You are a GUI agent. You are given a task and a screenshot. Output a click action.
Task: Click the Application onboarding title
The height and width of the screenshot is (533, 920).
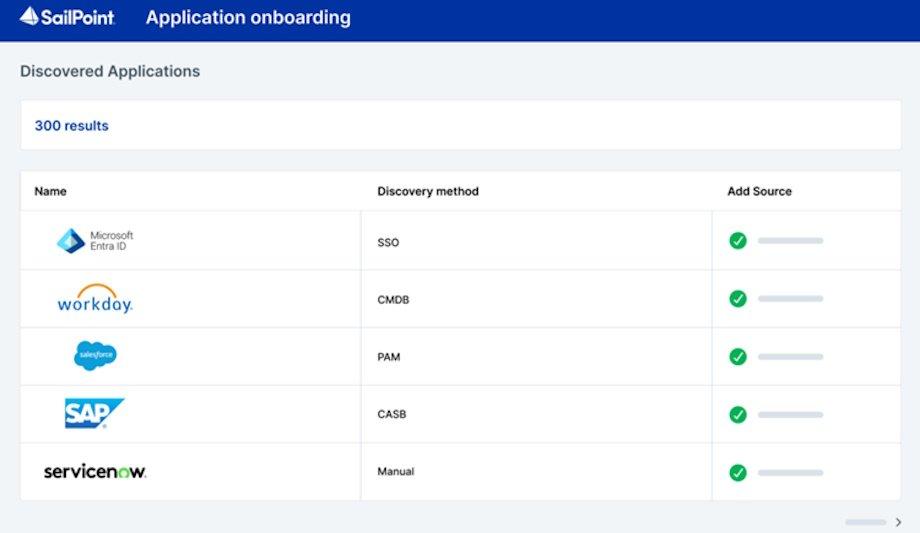(248, 18)
